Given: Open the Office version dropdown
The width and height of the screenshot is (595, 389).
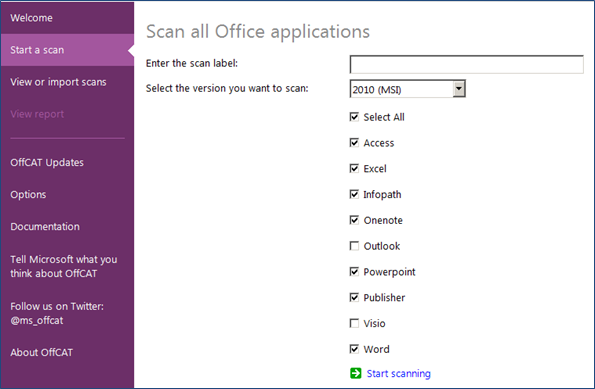Looking at the screenshot, I should coord(459,89).
